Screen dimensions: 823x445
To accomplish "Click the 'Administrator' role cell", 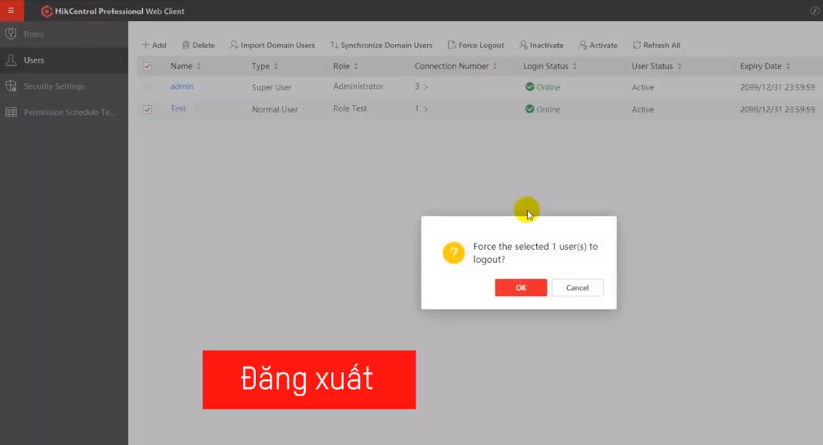I will point(358,86).
